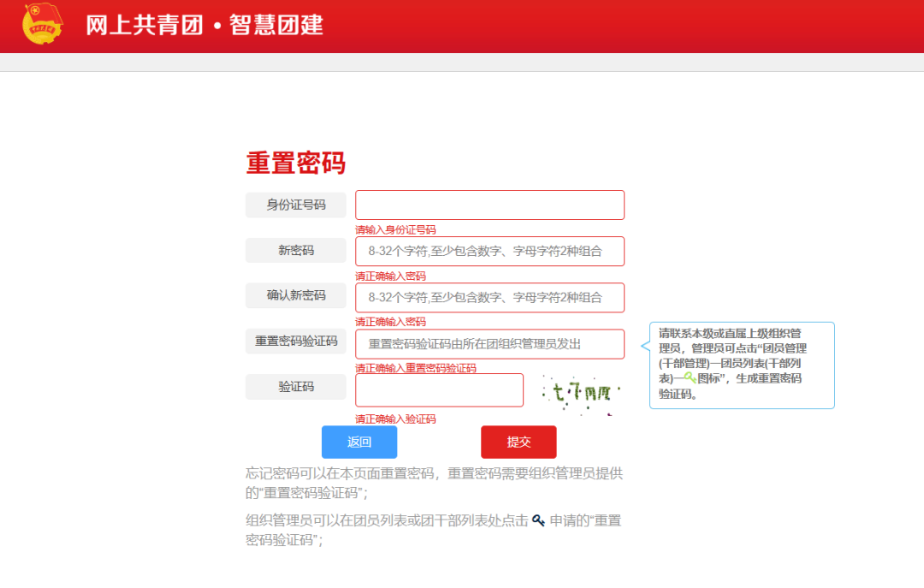Focus the 身份证号码 input field

pos(489,205)
